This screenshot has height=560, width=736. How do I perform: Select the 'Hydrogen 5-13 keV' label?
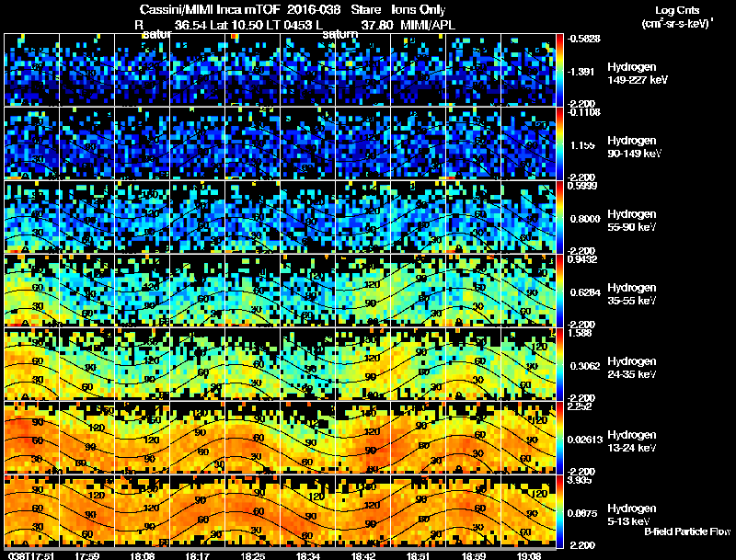[632, 515]
